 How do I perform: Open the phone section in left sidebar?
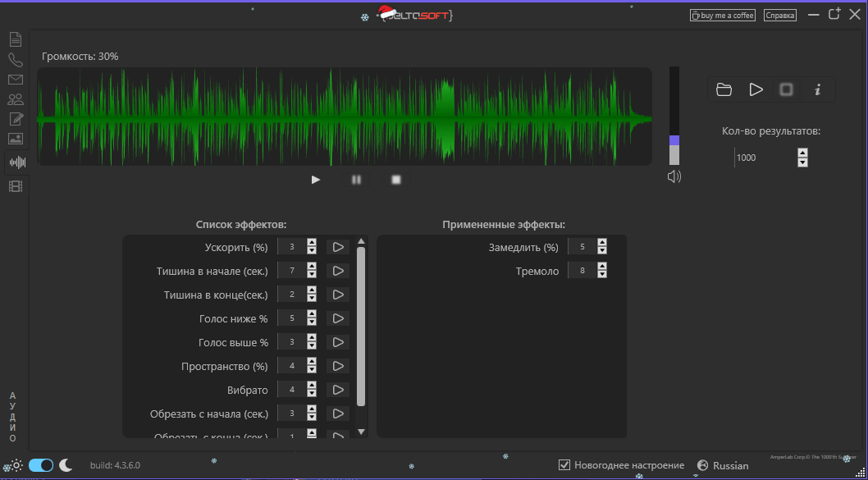tap(15, 60)
